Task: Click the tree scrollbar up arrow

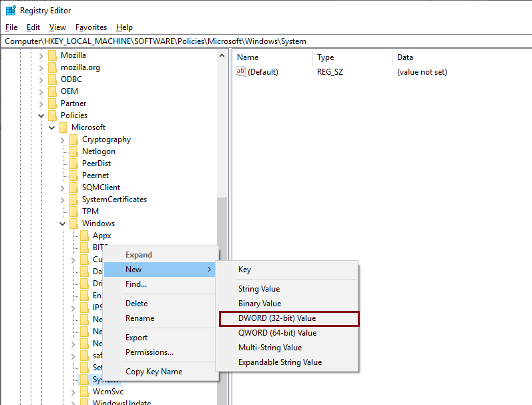Action: click(x=222, y=55)
